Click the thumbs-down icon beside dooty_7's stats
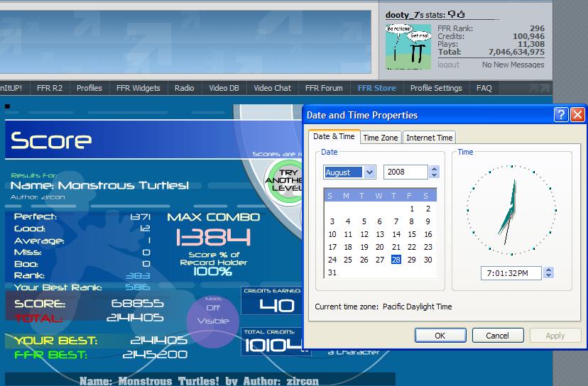Screen dimensions: 588x386 [x=452, y=14]
